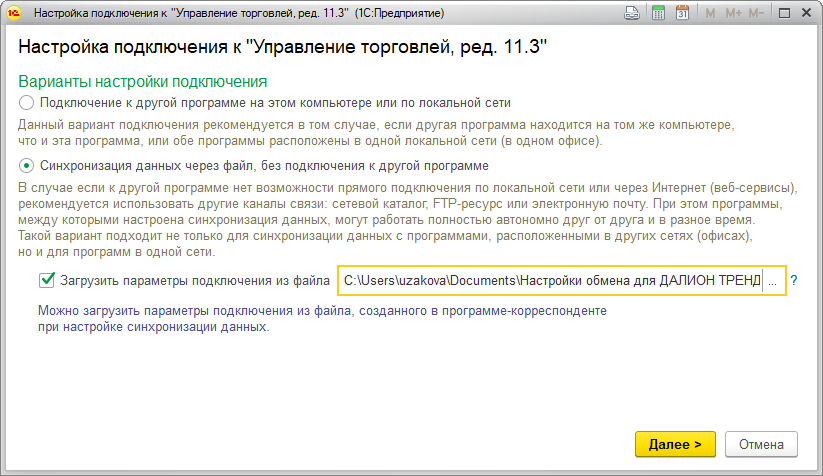Click the 1C application logo icon
Screen dimensions: 823x476
[14, 13]
